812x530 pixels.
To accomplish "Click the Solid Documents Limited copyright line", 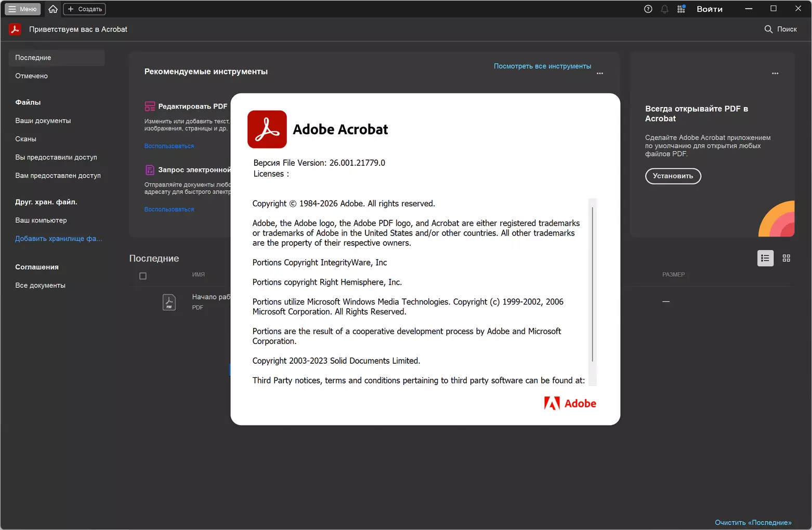I will [x=336, y=361].
